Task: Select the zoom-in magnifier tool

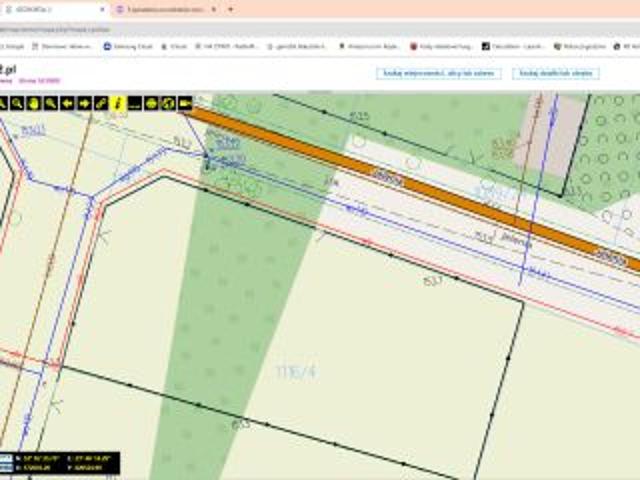Action: [x=17, y=103]
